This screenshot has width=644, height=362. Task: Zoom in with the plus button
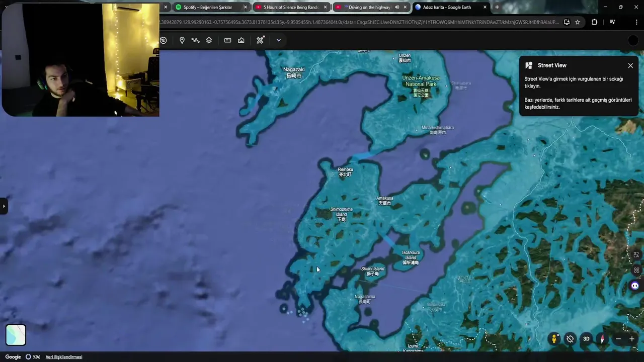(x=632, y=339)
